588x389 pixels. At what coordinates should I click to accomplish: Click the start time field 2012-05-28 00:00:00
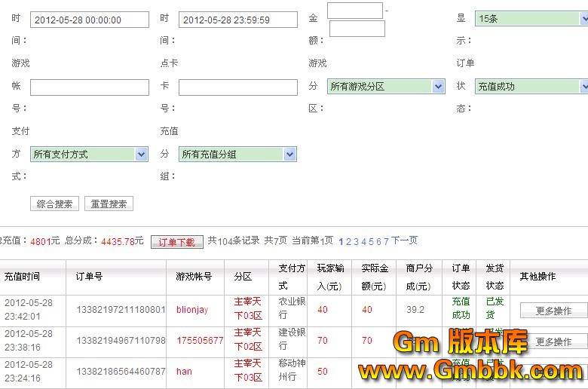click(x=90, y=20)
